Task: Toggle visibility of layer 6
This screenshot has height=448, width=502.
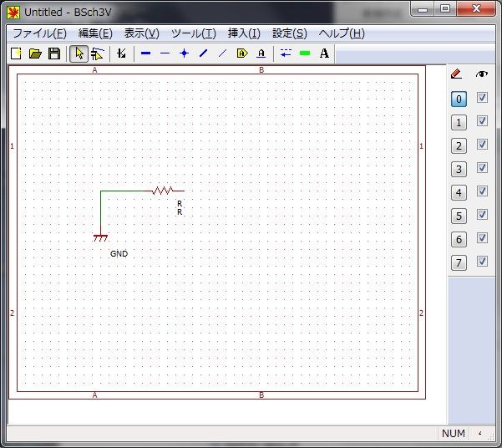Action: pos(482,237)
